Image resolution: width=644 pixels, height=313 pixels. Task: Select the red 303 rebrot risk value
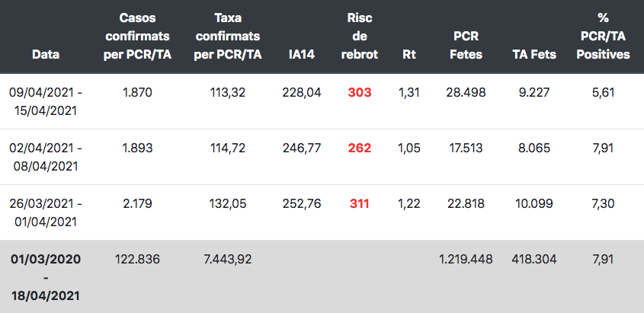(360, 92)
